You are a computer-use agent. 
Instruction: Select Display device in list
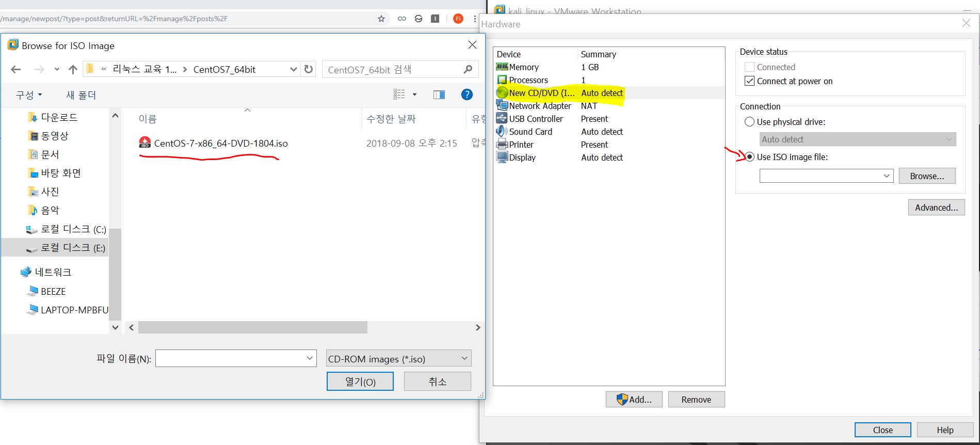[609, 157]
